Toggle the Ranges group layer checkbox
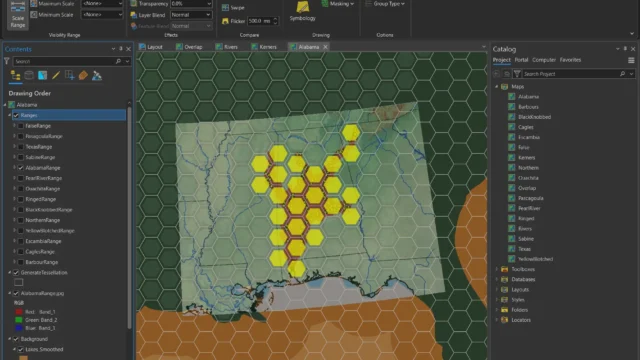This screenshot has height=360, width=640. pos(16,116)
